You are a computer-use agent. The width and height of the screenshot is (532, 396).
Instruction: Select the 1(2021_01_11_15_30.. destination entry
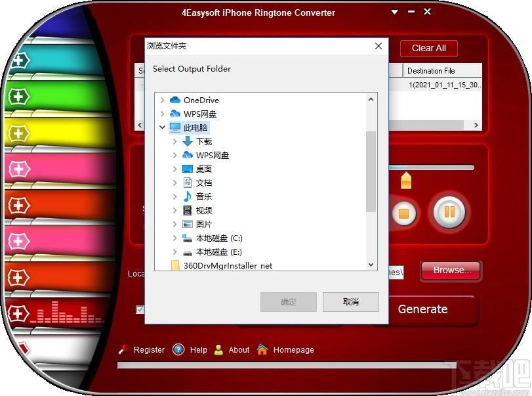(445, 85)
